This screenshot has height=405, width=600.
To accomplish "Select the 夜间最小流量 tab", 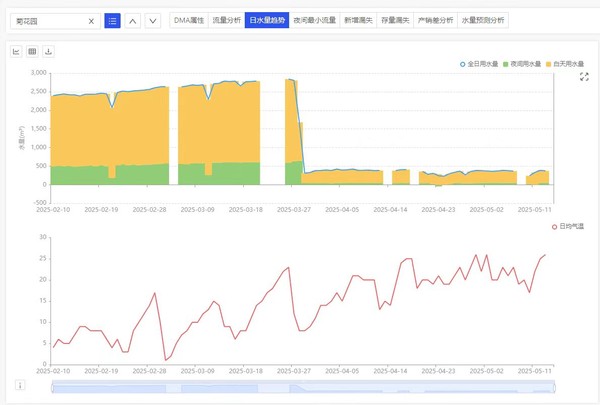I will coord(314,20).
